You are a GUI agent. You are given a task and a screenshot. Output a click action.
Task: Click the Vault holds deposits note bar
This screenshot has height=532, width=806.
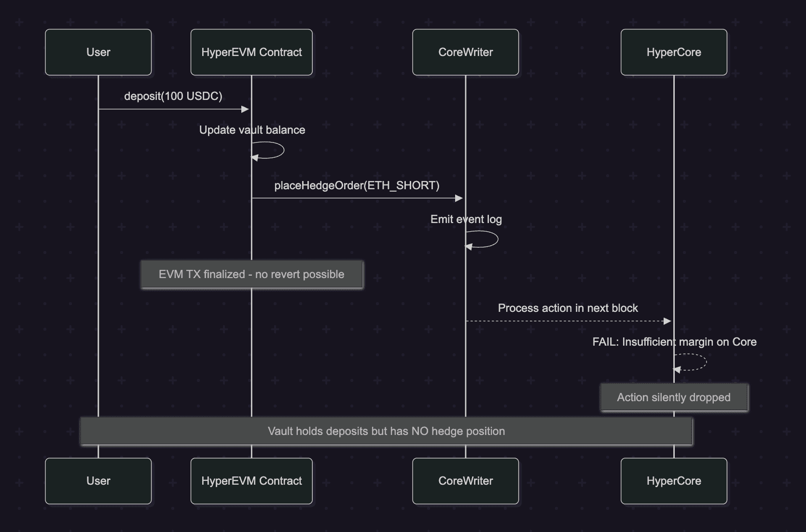[386, 431]
